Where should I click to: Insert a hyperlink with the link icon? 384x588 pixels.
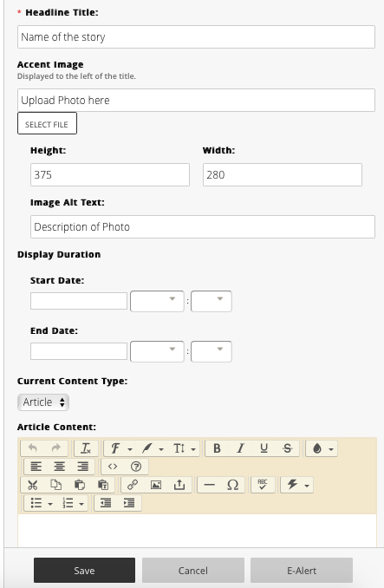point(133,485)
